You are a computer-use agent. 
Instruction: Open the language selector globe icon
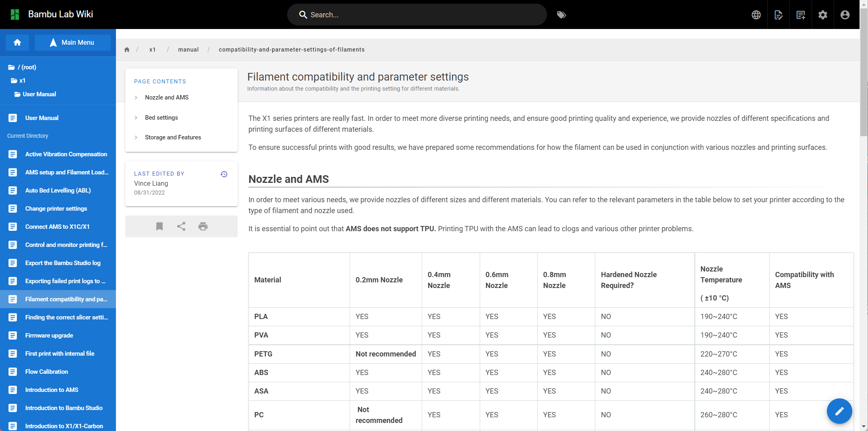coord(756,15)
